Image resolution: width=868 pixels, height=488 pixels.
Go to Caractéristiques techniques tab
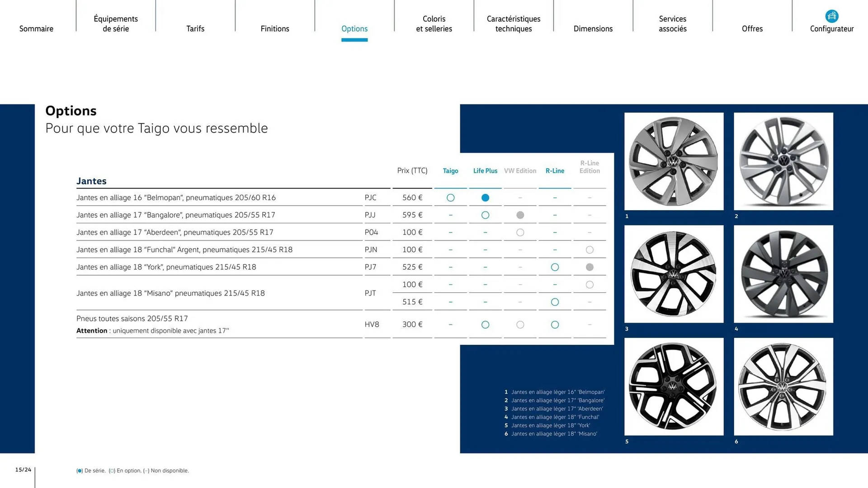(514, 23)
